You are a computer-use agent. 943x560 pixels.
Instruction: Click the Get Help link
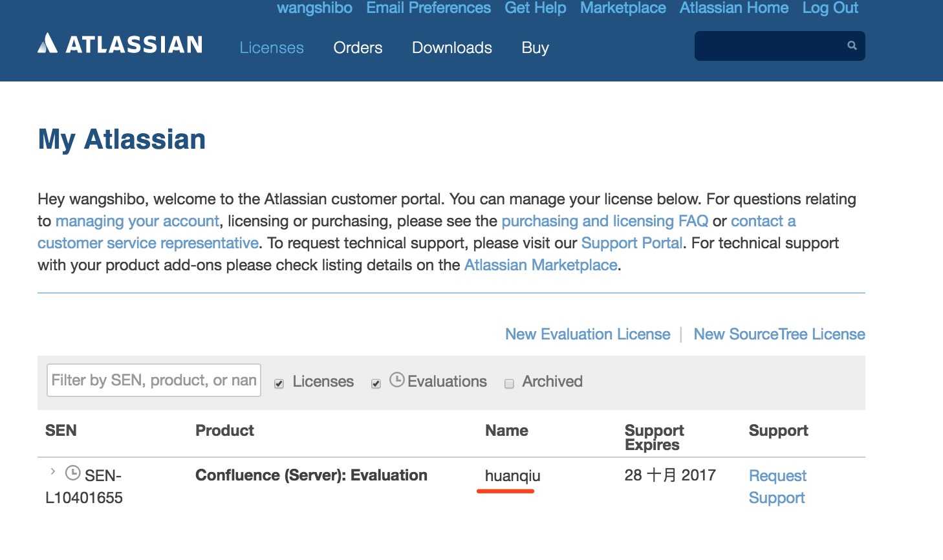tap(536, 8)
